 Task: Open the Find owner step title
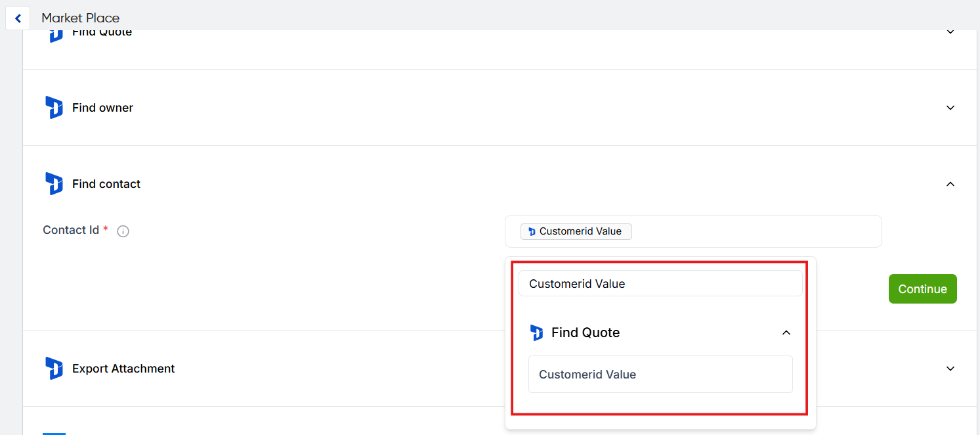(102, 108)
